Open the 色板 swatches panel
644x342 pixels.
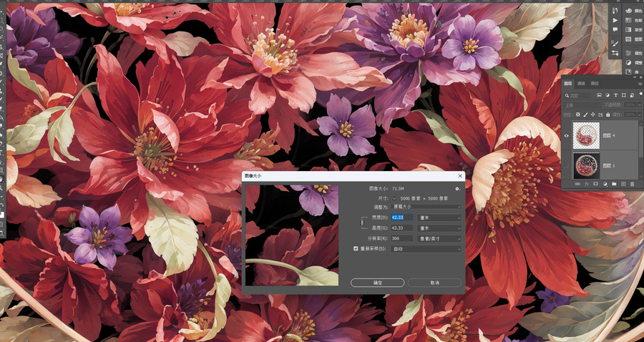(x=633, y=21)
